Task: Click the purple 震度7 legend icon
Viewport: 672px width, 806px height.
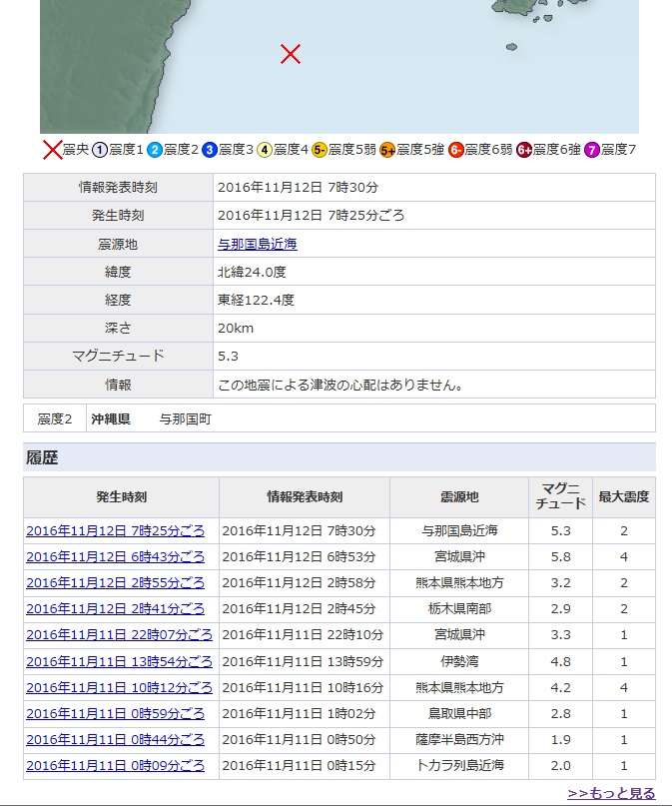Action: coord(592,150)
